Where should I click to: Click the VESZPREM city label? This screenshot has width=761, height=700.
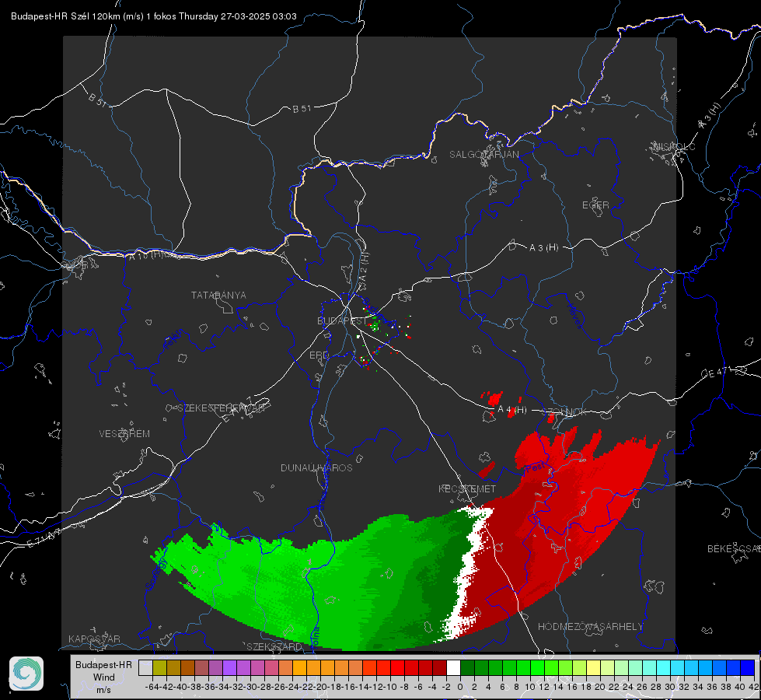124,434
